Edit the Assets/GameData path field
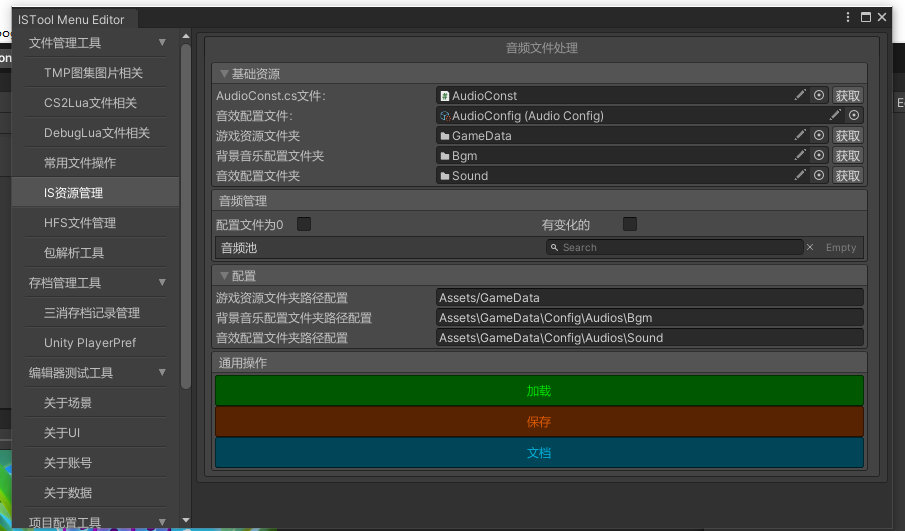The width and height of the screenshot is (905, 531). tap(649, 298)
